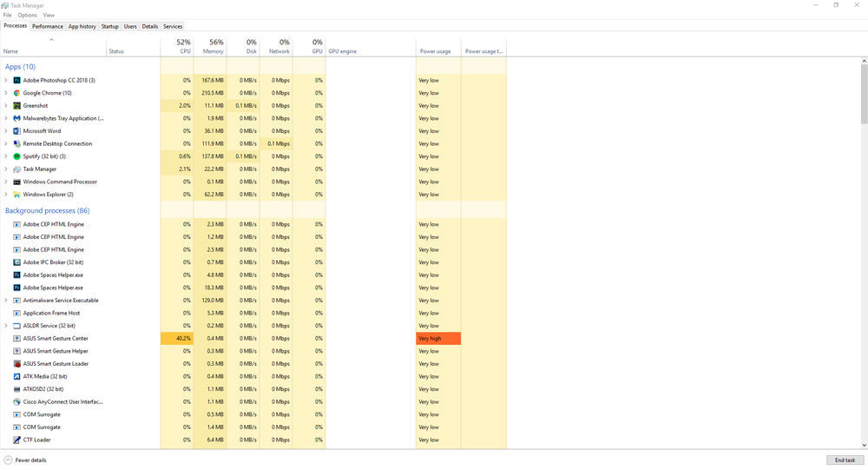Switch to the Details tab

point(149,27)
